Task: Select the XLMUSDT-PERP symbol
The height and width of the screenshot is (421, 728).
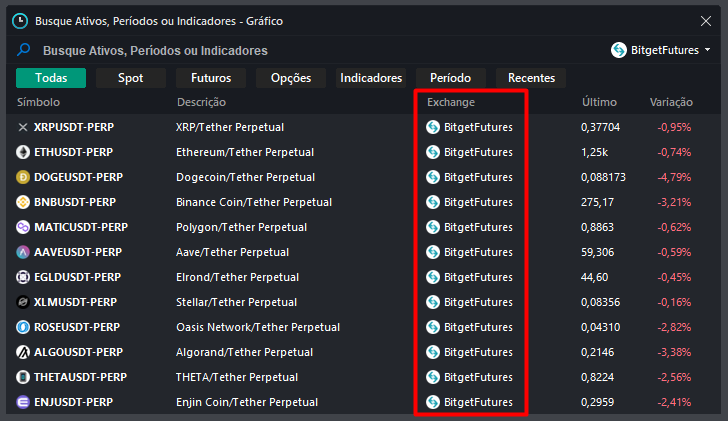Action: (75, 302)
